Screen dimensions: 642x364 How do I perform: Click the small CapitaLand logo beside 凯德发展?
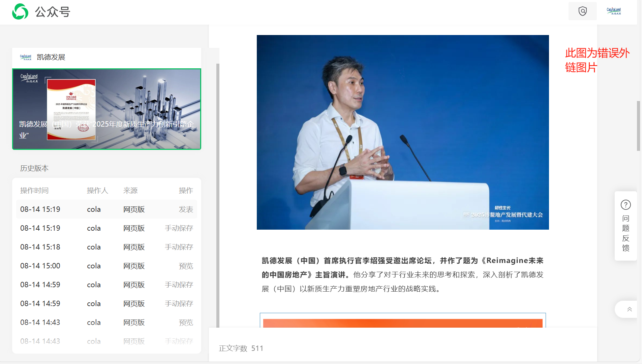(26, 57)
